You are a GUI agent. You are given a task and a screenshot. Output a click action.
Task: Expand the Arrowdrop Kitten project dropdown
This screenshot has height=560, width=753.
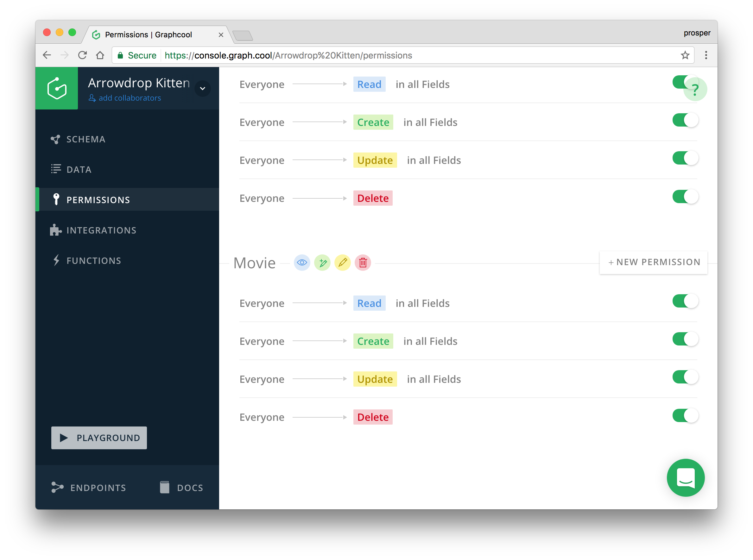pyautogui.click(x=202, y=89)
